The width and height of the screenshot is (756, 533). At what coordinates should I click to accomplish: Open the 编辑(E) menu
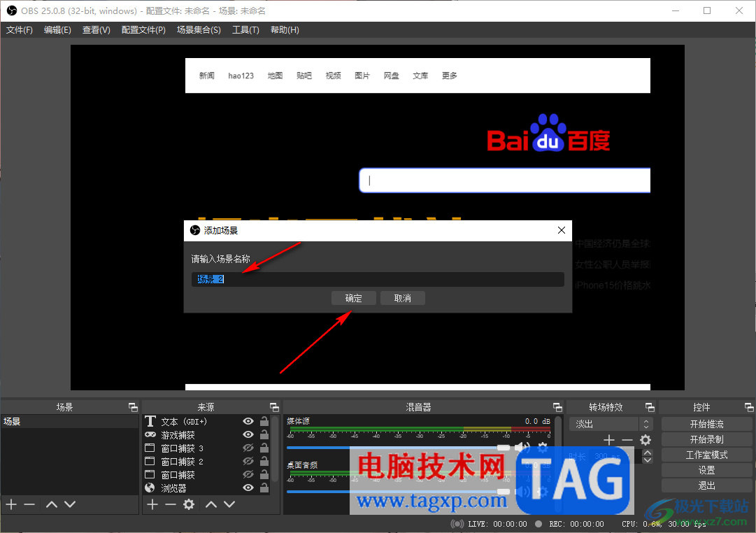click(x=57, y=30)
